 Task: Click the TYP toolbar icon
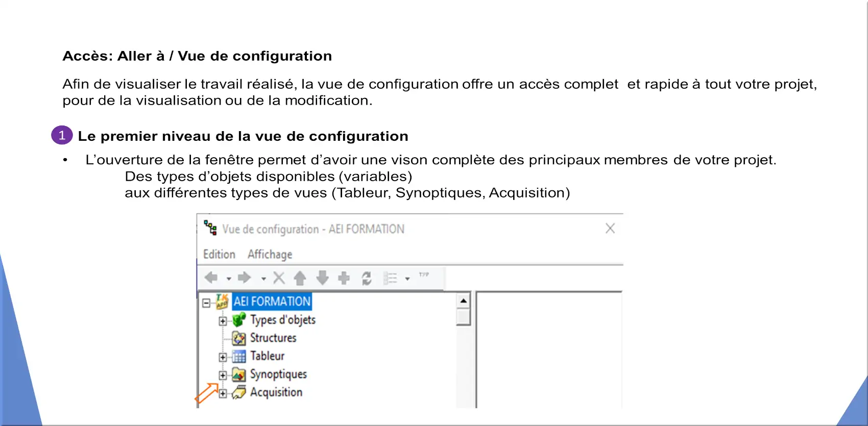[x=424, y=274]
